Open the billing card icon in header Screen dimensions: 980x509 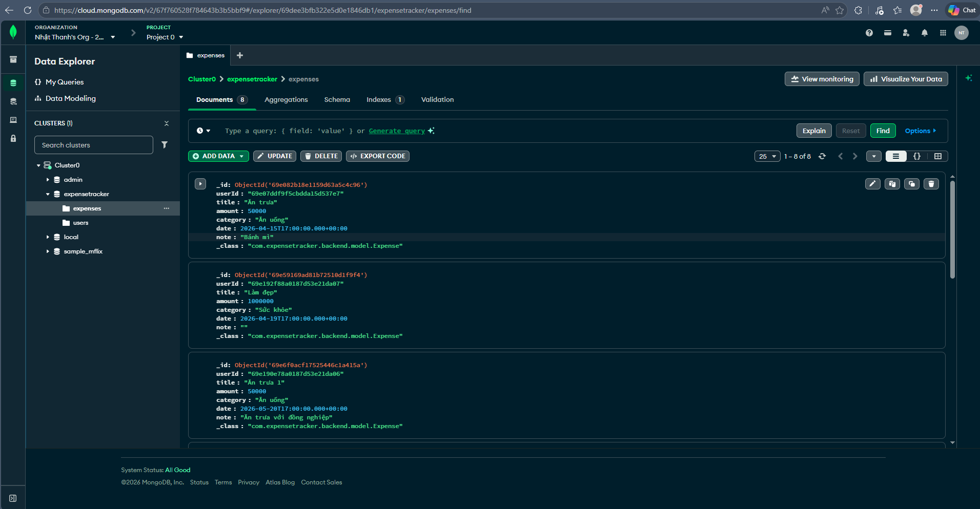[888, 33]
